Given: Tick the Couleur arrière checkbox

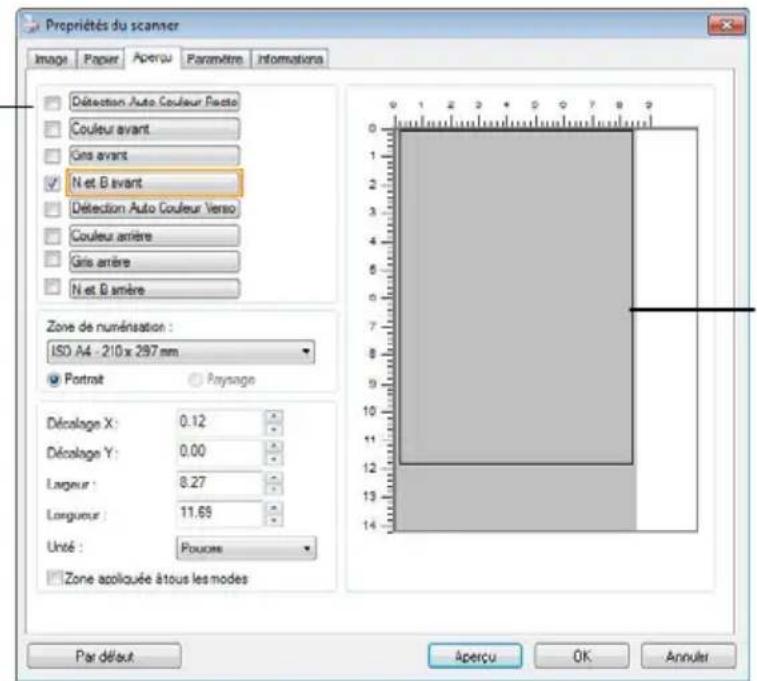Looking at the screenshot, I should 52,236.
